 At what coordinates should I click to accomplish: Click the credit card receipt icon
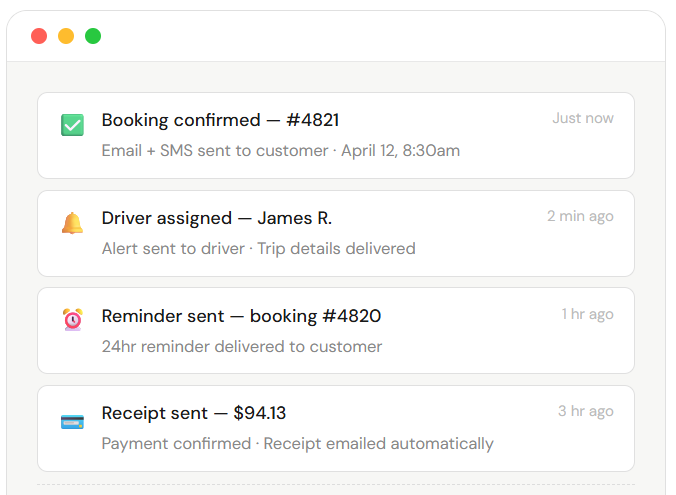point(72,421)
